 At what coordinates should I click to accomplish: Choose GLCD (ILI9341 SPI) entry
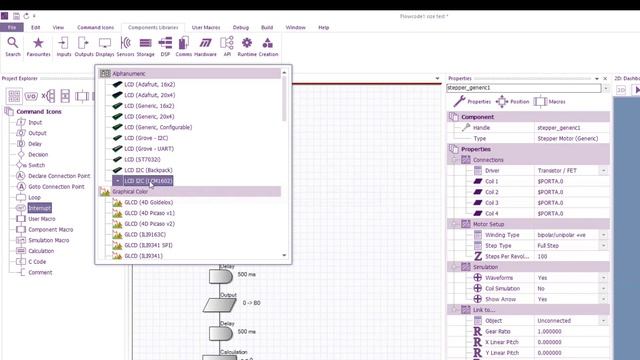click(x=148, y=245)
